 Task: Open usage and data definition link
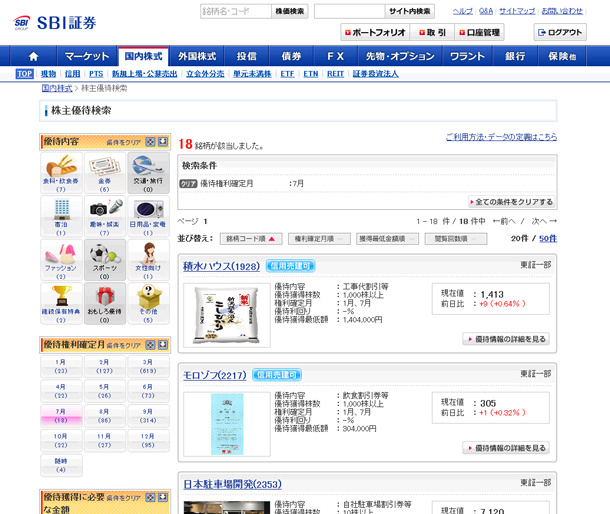tap(501, 137)
